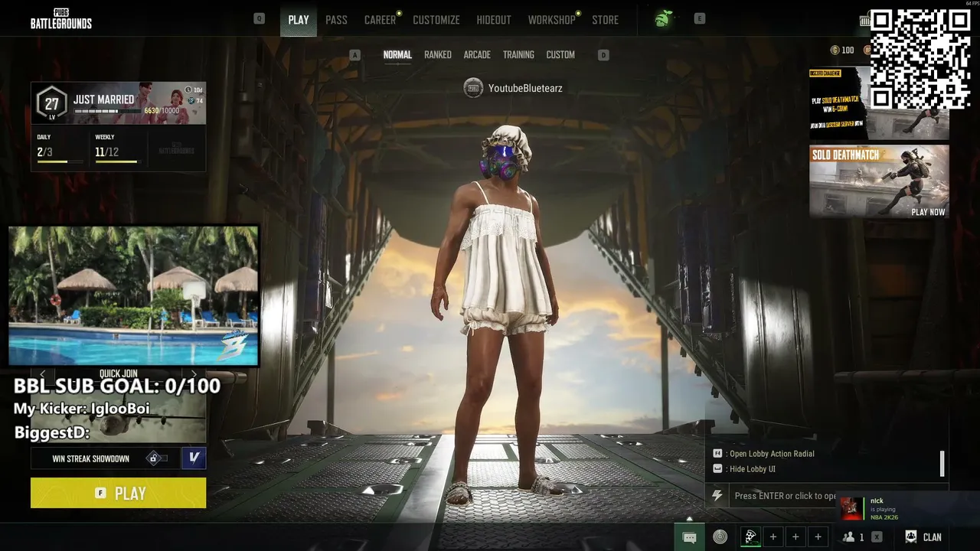Select the NORMAL match mode
Viewport: 980px width, 551px height.
coord(397,55)
